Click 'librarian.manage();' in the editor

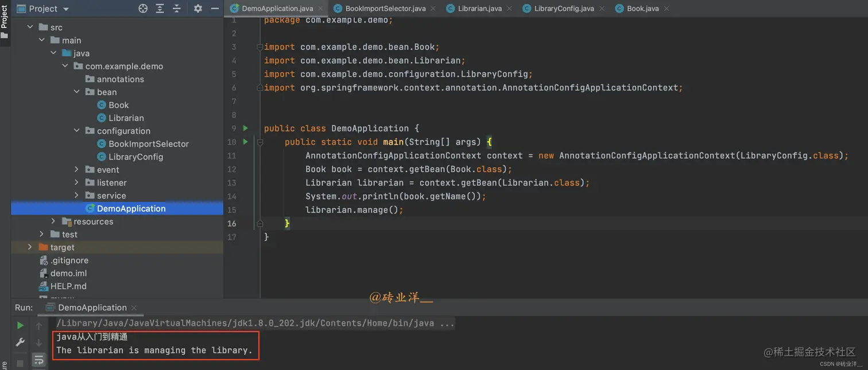354,210
